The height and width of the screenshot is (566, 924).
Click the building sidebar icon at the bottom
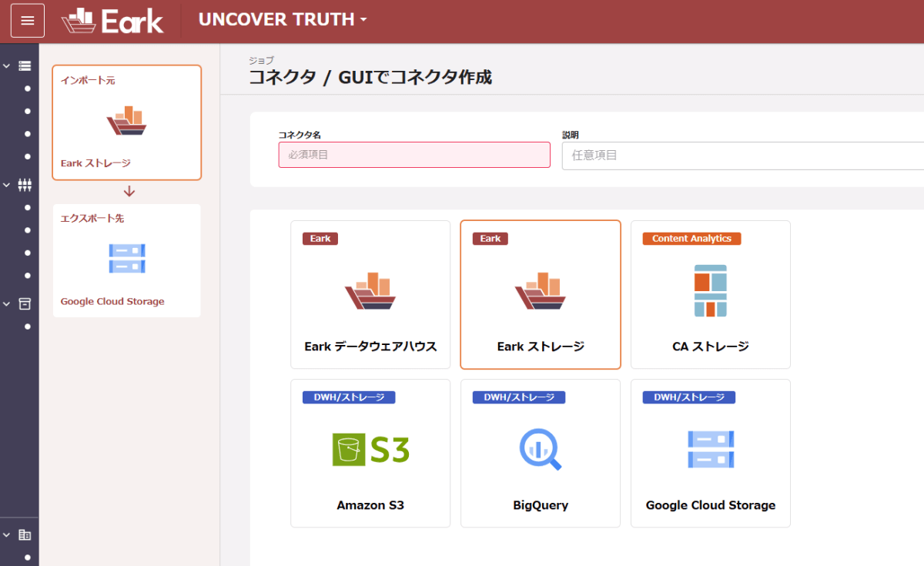click(25, 534)
